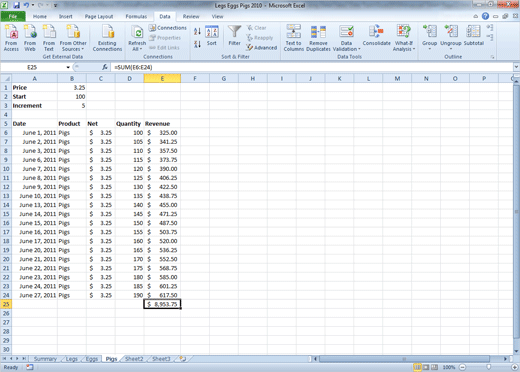Go to the first sheet tab
The width and height of the screenshot is (520, 372).
point(5,359)
